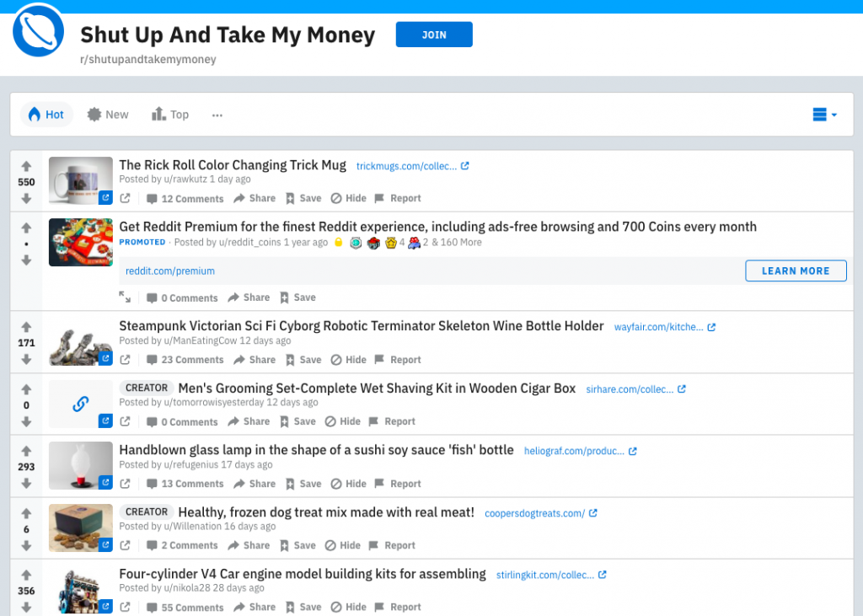
Task: Open u/rawkutz user profile
Action: point(185,179)
